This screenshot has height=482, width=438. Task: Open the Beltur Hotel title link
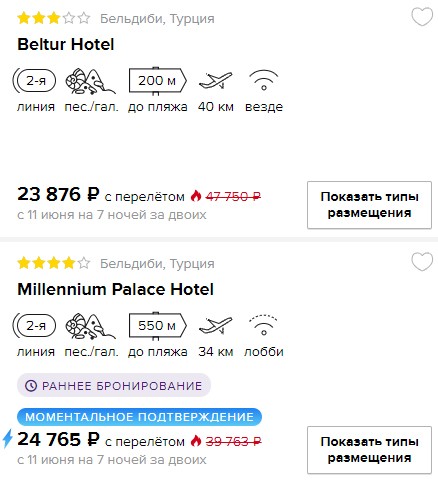click(x=66, y=44)
